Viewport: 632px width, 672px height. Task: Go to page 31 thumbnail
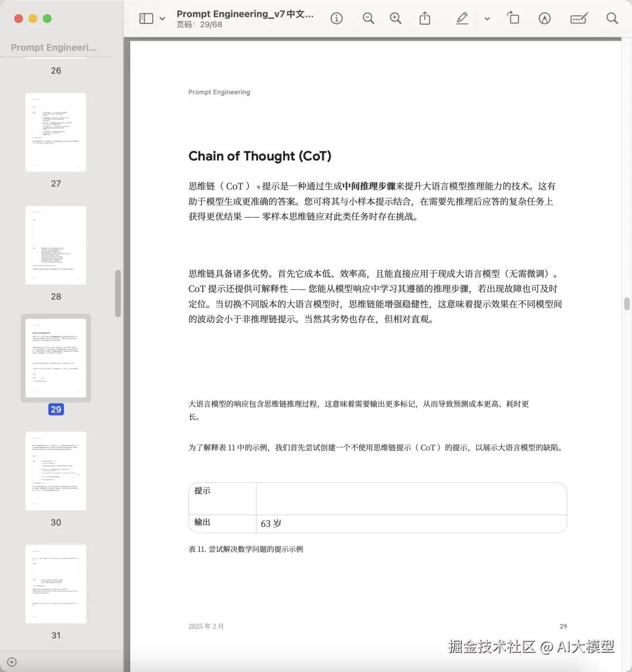[x=56, y=584]
